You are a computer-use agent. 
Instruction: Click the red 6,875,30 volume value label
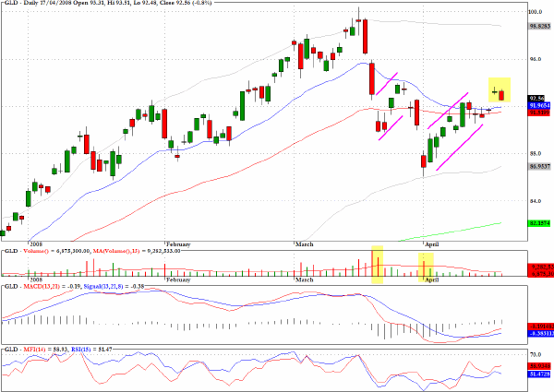tap(540, 273)
